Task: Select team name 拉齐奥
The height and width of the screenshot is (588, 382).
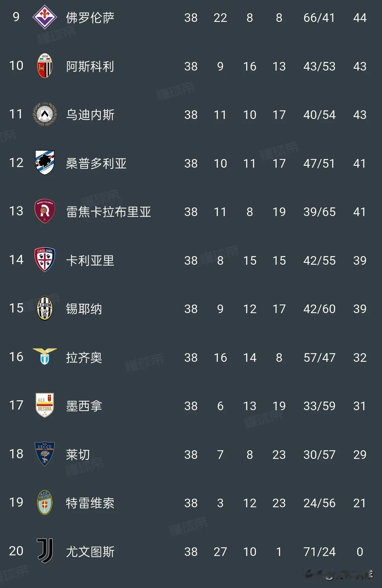Action: [84, 357]
